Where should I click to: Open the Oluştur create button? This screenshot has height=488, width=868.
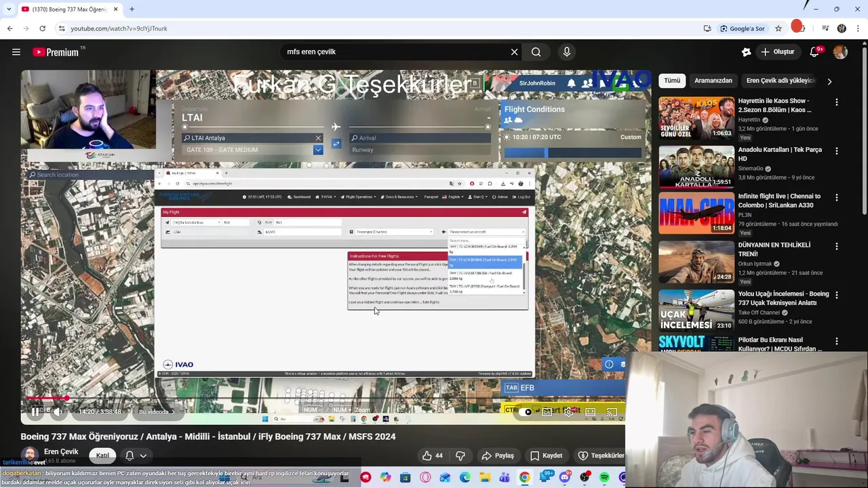[777, 52]
